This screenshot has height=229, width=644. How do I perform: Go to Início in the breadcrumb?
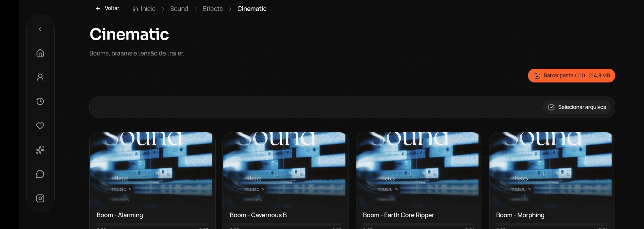(x=144, y=9)
